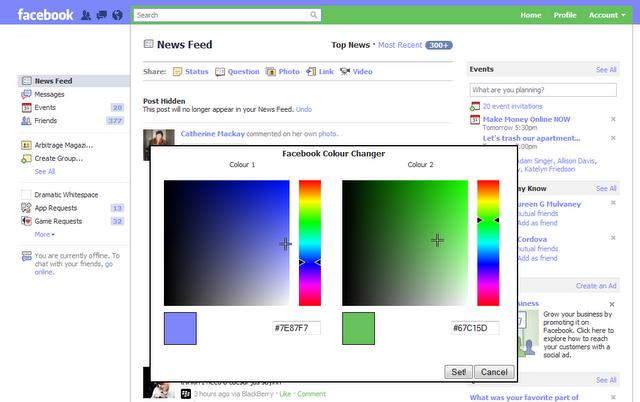The height and width of the screenshot is (402, 640).
Task: Open notifications globe icon in header
Action: pyautogui.click(x=118, y=16)
